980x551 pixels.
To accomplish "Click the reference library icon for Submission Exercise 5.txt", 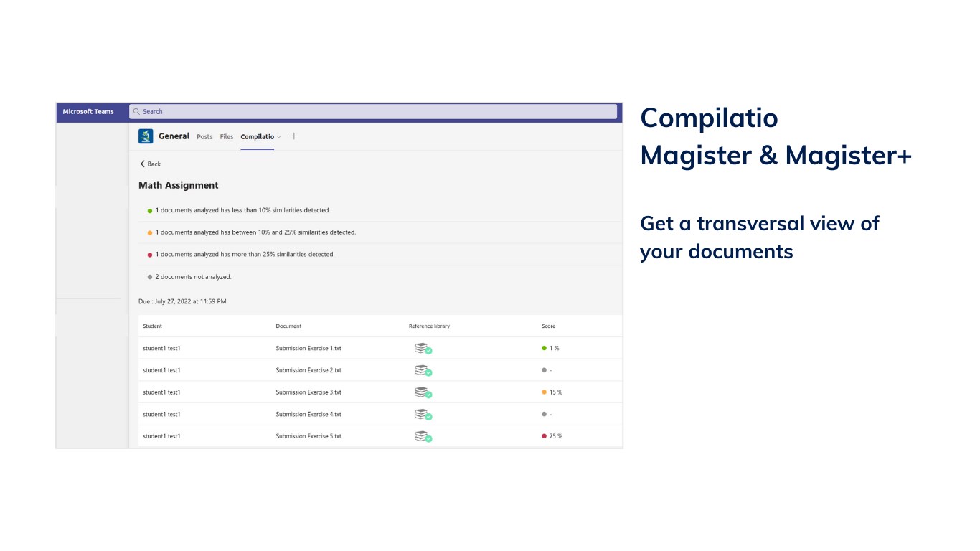I will (423, 437).
